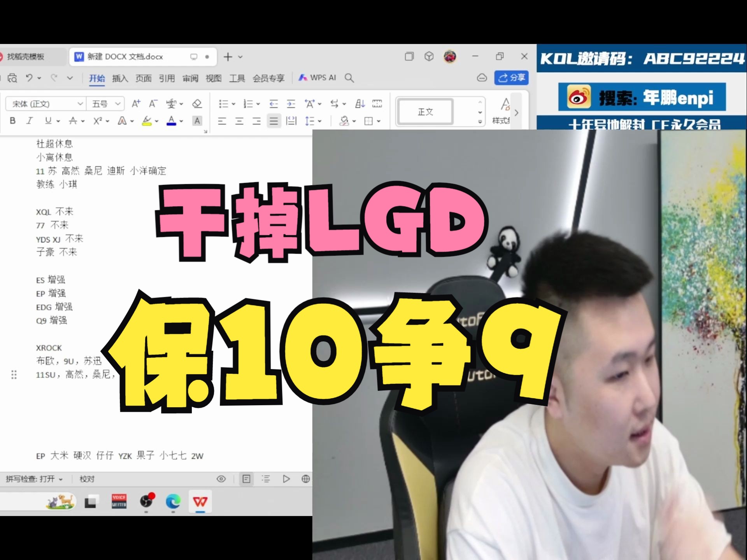Apply the blue font color A button
The height and width of the screenshot is (560, 747).
(x=171, y=121)
